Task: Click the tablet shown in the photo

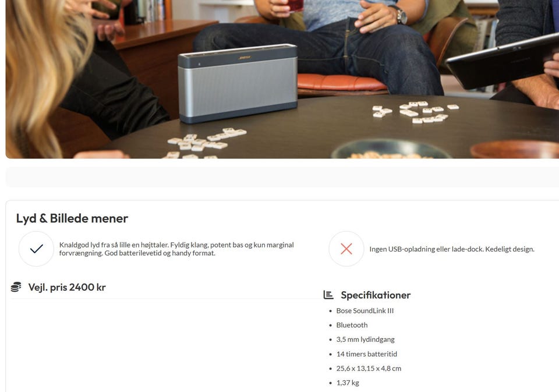Action: pyautogui.click(x=501, y=62)
